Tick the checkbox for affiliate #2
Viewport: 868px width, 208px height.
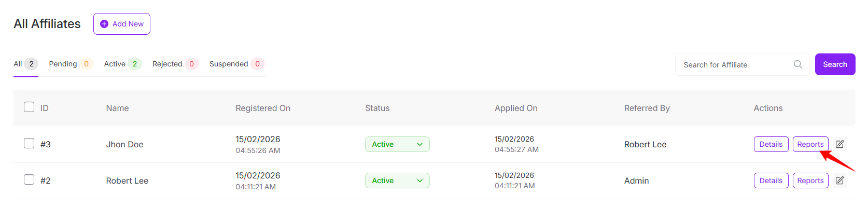(29, 180)
